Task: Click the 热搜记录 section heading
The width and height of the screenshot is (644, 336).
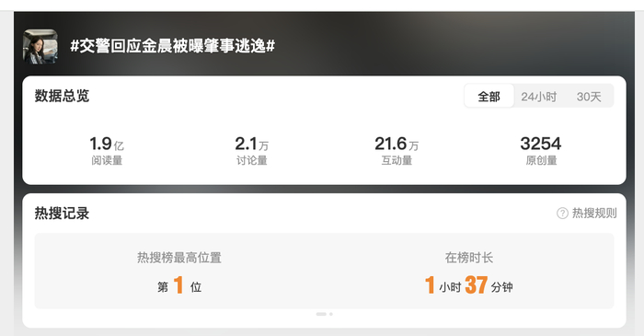Action: pyautogui.click(x=62, y=214)
